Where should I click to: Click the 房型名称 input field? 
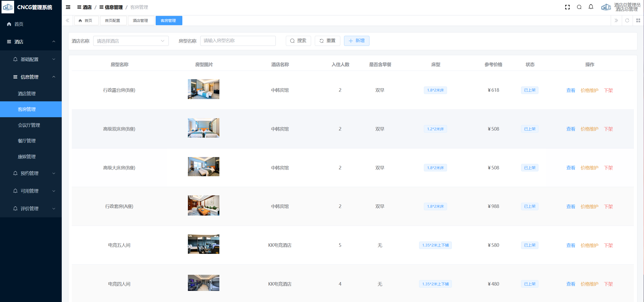tap(238, 41)
